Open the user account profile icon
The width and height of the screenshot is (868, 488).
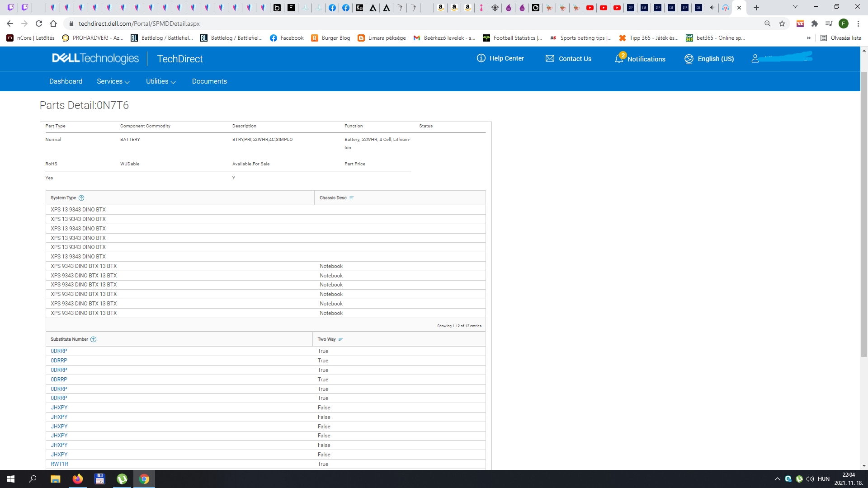pos(755,58)
